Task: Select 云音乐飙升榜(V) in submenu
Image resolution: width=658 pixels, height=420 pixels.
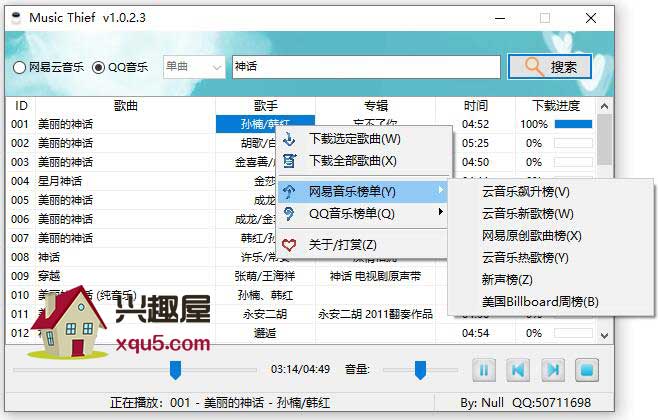Action: tap(550, 192)
